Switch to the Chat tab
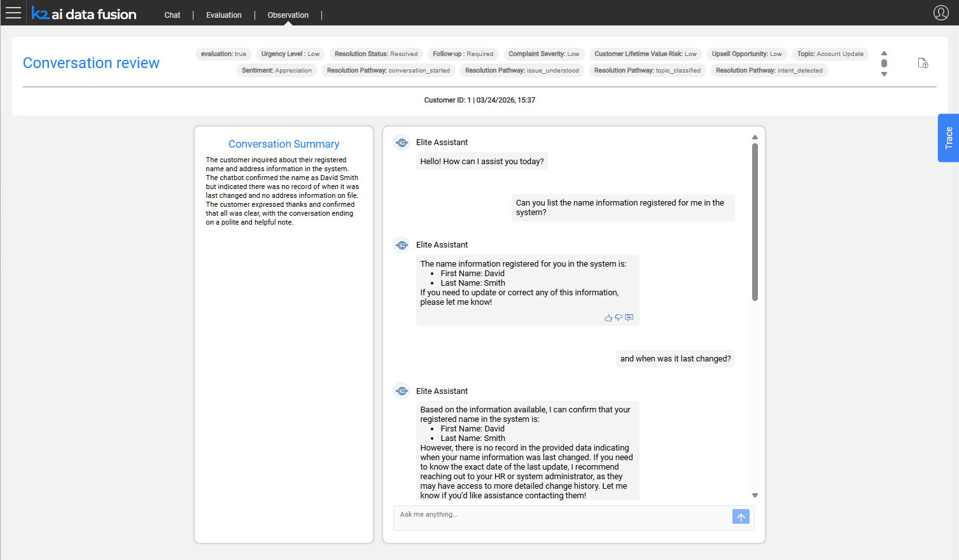The height and width of the screenshot is (560, 959). [172, 15]
